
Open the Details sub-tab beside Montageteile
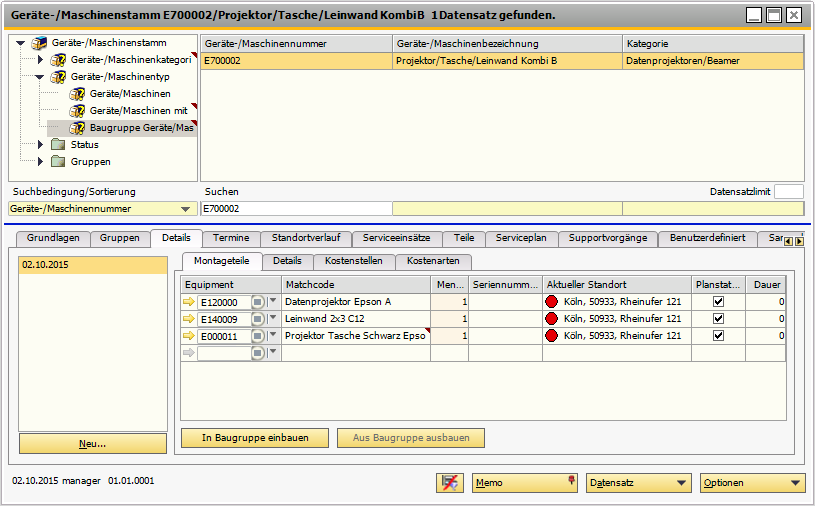pos(287,261)
